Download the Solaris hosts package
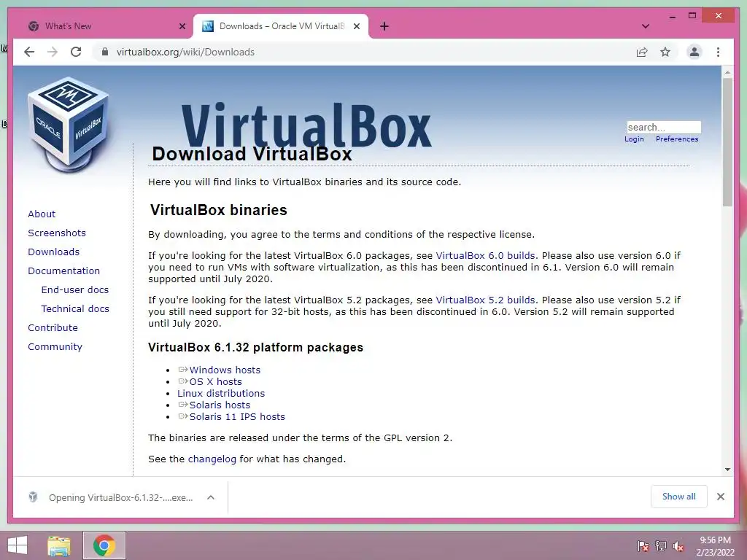The image size is (747, 560). 219,405
